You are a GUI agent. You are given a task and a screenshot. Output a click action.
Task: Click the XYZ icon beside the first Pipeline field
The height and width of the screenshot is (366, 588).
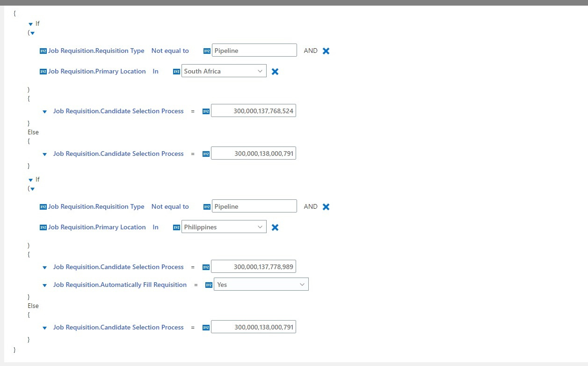(206, 50)
